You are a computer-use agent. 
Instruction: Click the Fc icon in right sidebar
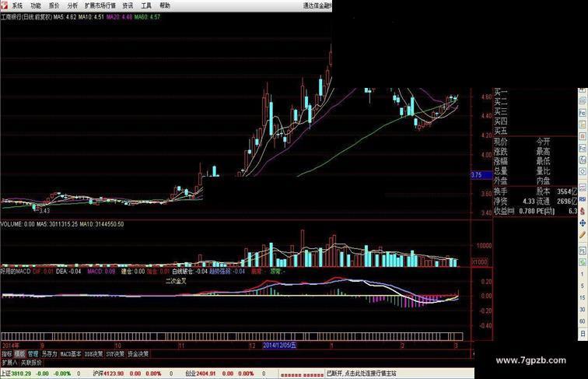click(x=583, y=113)
